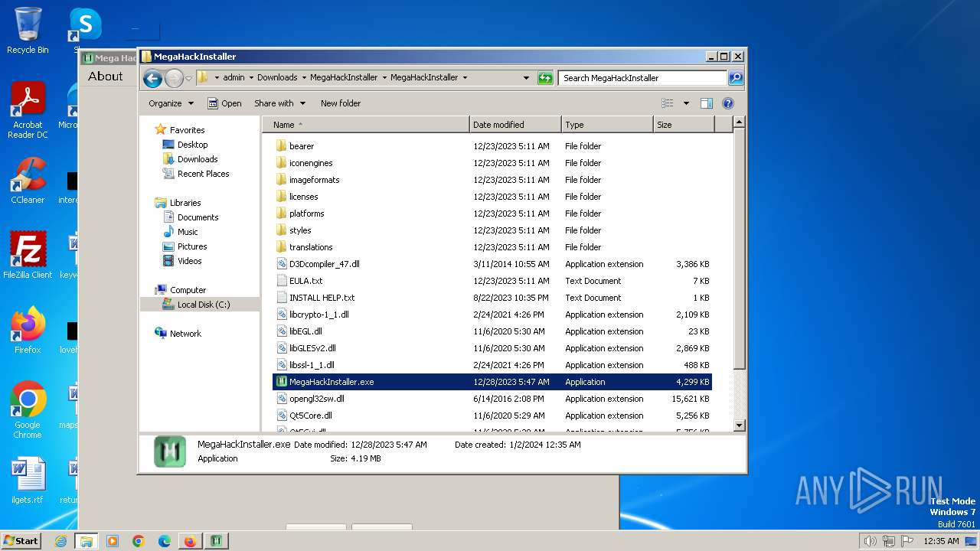Viewport: 980px width, 551px height.
Task: Click file list scrollbar down arrow
Action: coord(739,425)
